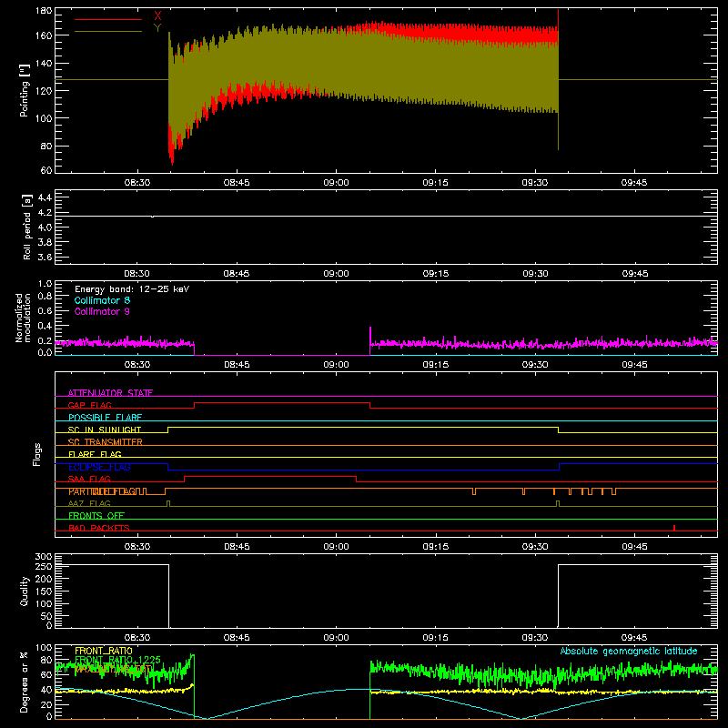Click the 'SAA_FLAG' label
The height and width of the screenshot is (728, 728).
89,479
